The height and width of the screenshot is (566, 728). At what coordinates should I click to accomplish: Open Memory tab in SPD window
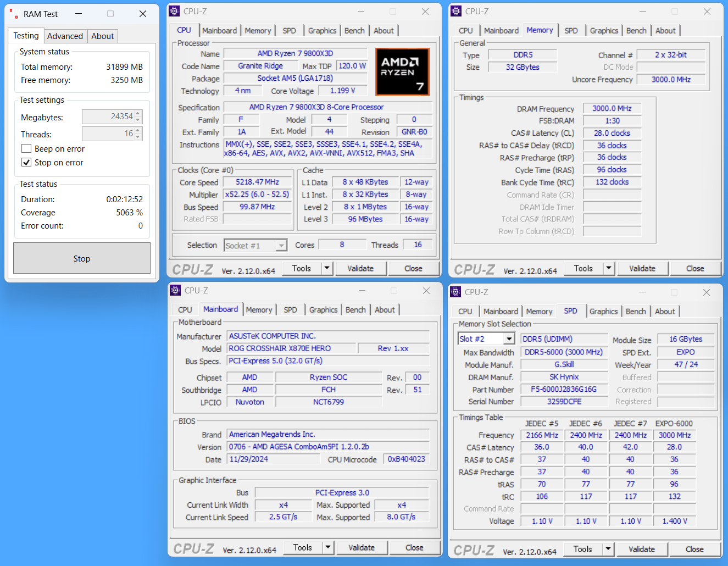pos(539,312)
